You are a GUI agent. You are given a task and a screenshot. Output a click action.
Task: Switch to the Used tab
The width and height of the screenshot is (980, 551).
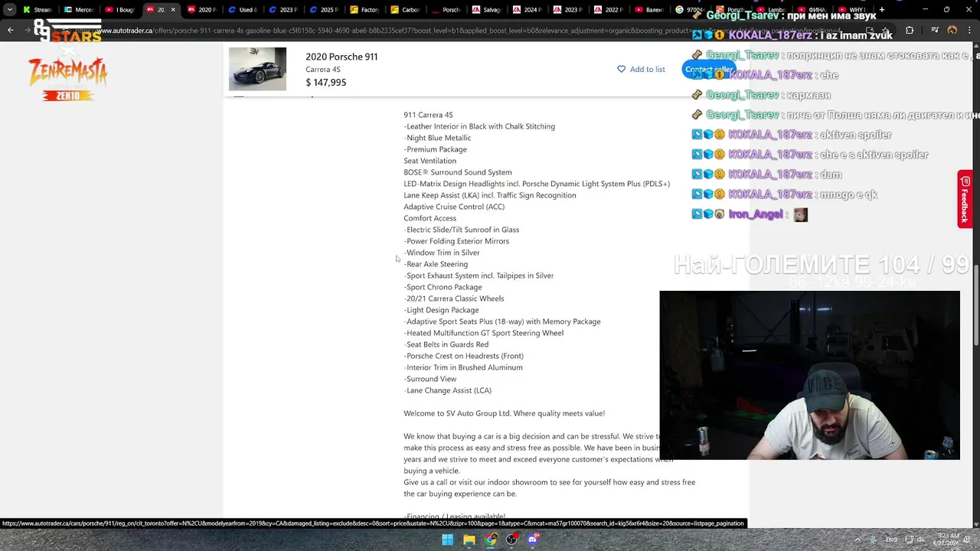coord(243,10)
